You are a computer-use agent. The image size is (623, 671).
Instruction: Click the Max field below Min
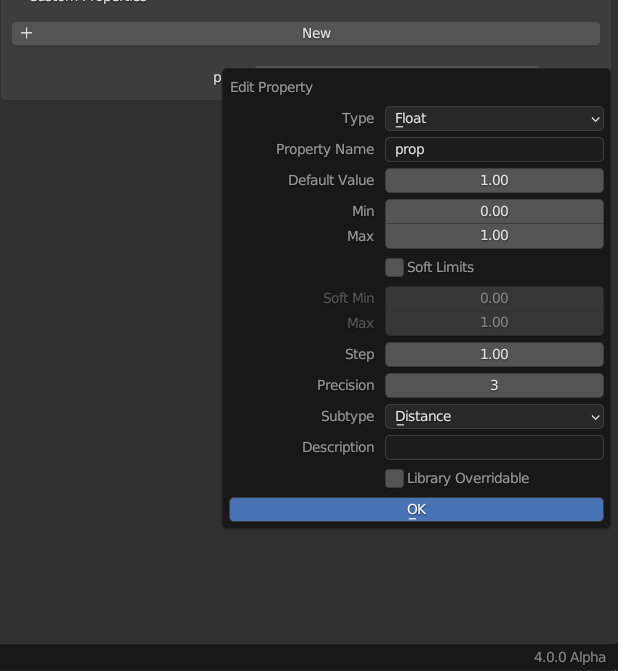point(494,236)
